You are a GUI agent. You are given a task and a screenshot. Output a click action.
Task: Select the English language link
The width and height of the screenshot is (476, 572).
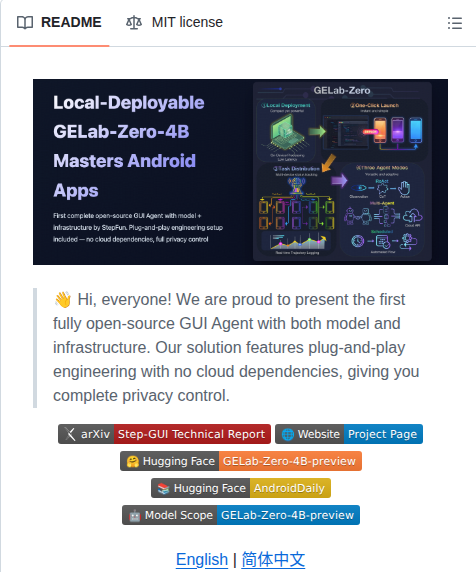pyautogui.click(x=202, y=560)
